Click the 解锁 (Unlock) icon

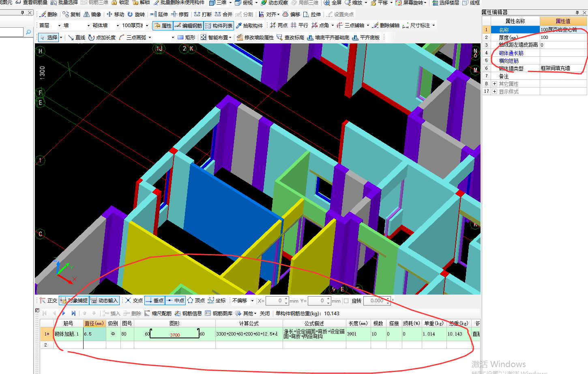pos(141,3)
